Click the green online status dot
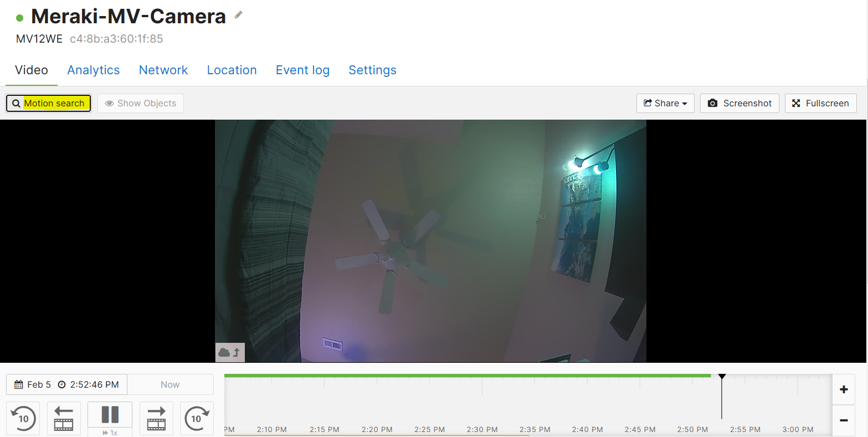The width and height of the screenshot is (868, 437). [x=20, y=18]
